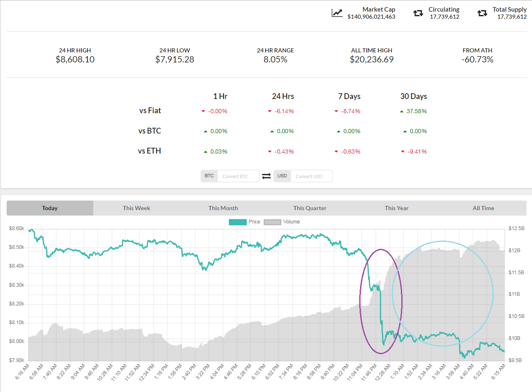532x392 pixels.
Task: Click red down arrow beside -9.41%
Action: click(x=403, y=151)
